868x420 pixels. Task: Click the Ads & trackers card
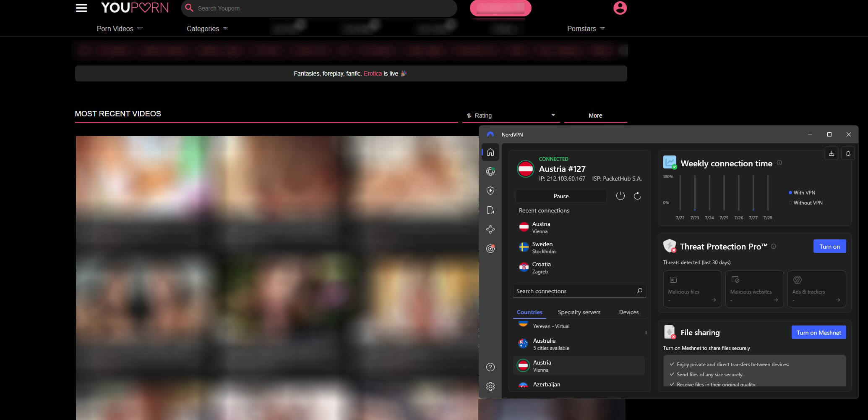coord(816,289)
